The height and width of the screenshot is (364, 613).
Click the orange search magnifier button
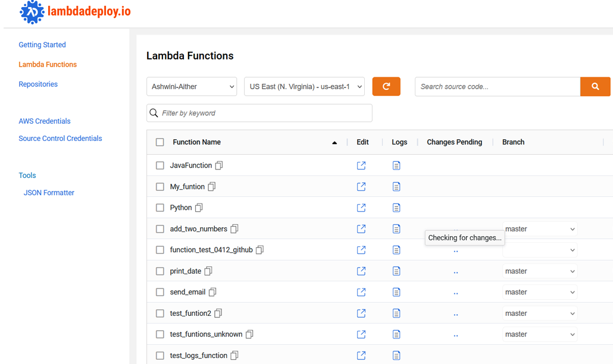click(595, 86)
